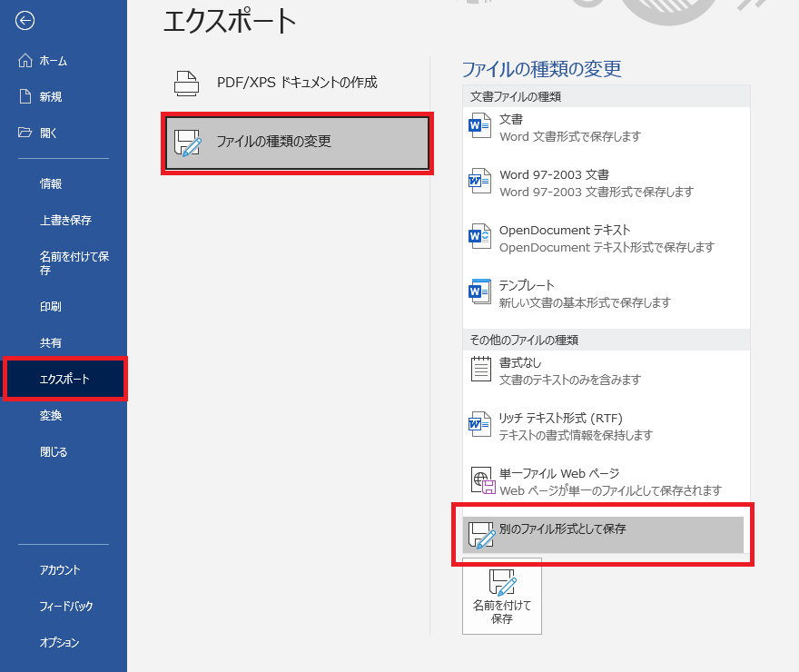Open 名前を付けて保存 in the left sidebar
This screenshot has height=672, width=799.
pos(64,262)
